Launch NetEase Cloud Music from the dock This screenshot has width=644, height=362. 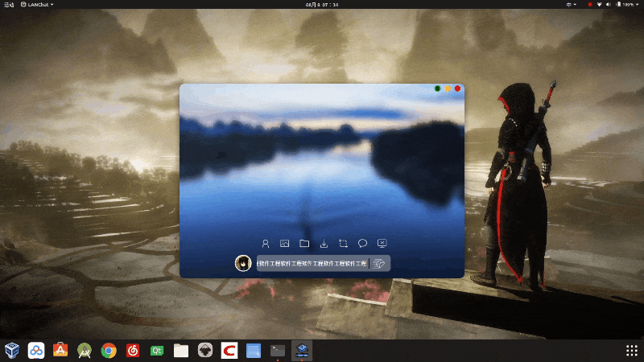(133, 351)
